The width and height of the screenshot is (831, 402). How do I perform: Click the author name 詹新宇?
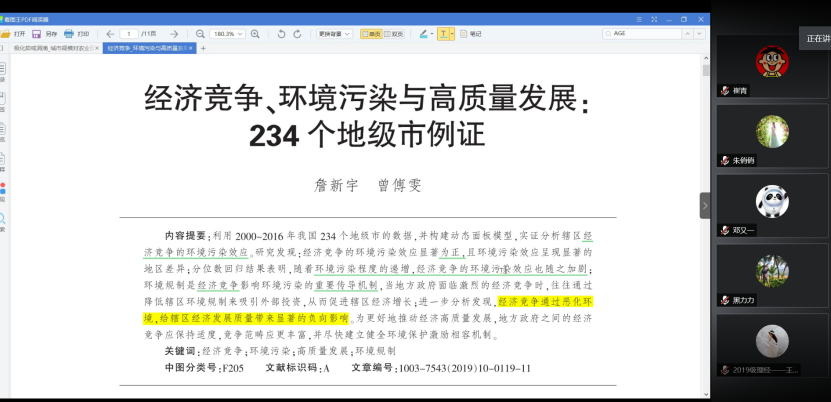pos(336,185)
